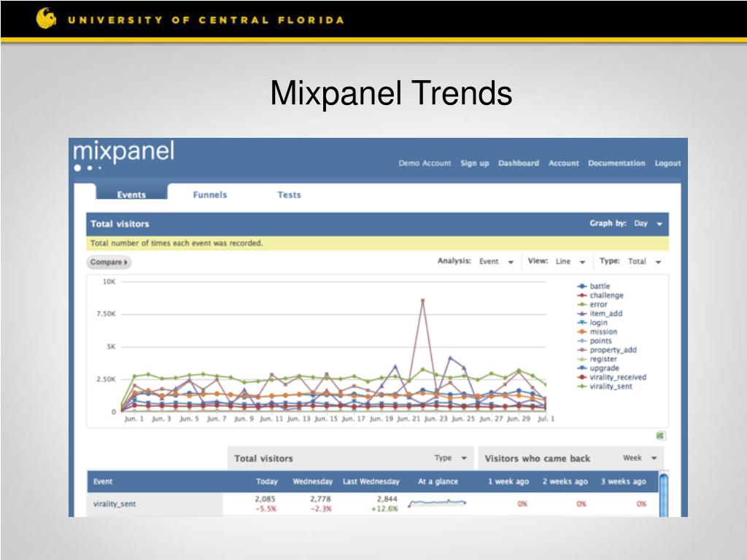This screenshot has width=747, height=560.
Task: Toggle the points series in legend
Action: 594,341
